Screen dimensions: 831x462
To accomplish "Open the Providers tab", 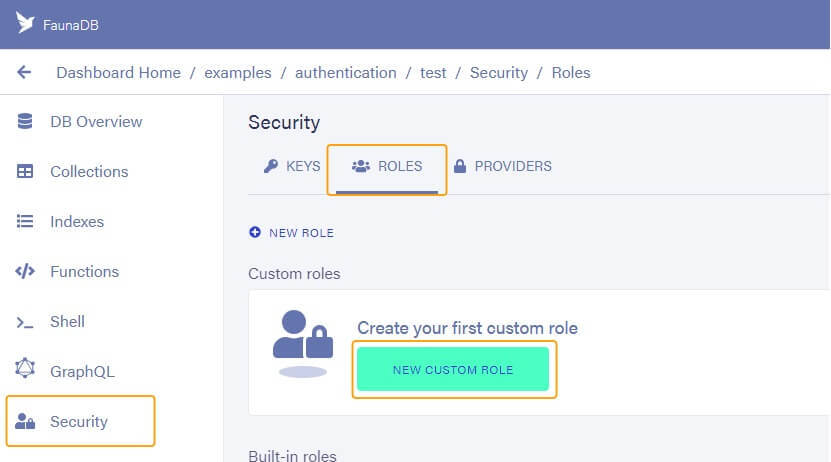I will (502, 166).
